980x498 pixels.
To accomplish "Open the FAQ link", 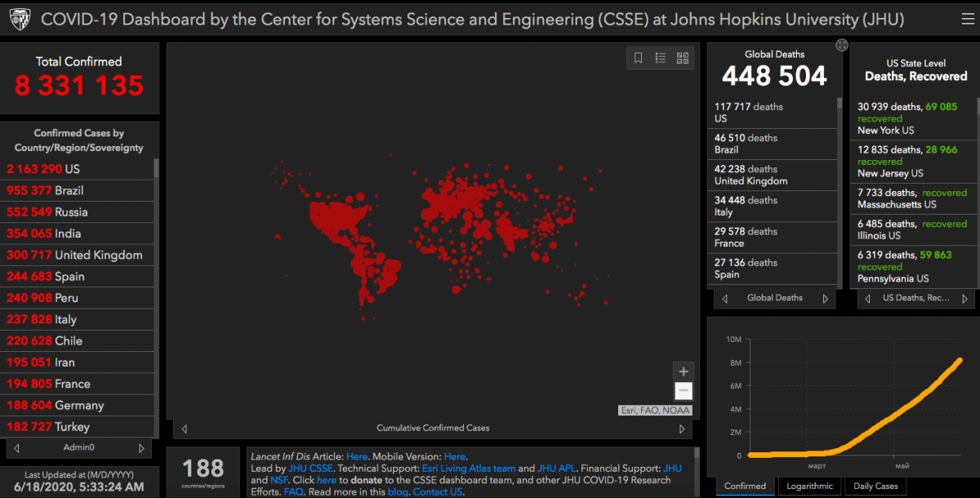I will pyautogui.click(x=293, y=492).
